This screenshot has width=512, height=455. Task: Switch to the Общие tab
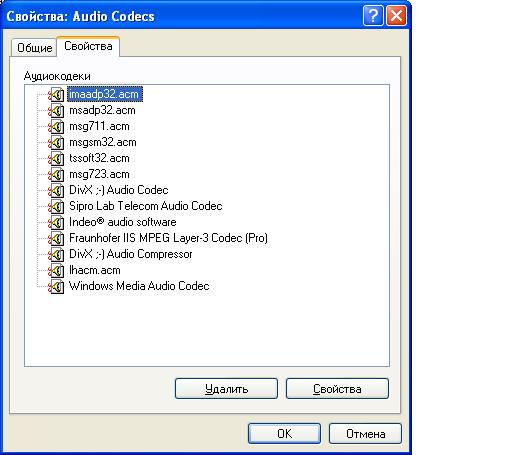tap(34, 48)
